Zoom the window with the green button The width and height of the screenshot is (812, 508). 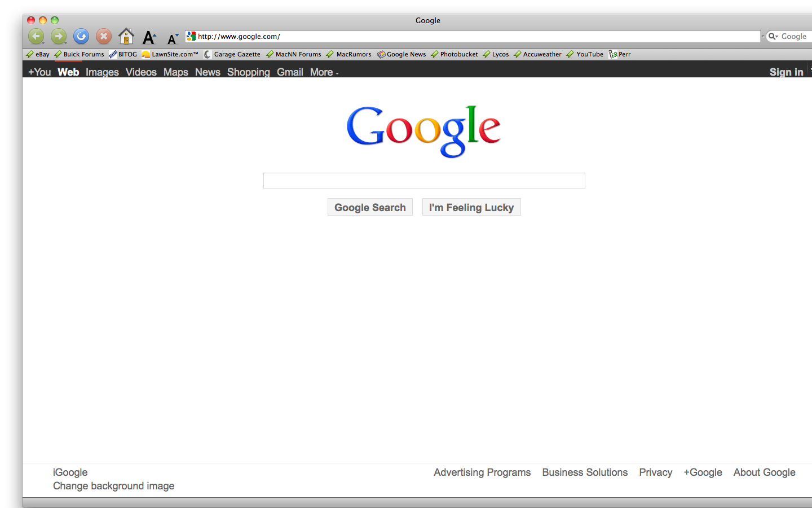(55, 20)
